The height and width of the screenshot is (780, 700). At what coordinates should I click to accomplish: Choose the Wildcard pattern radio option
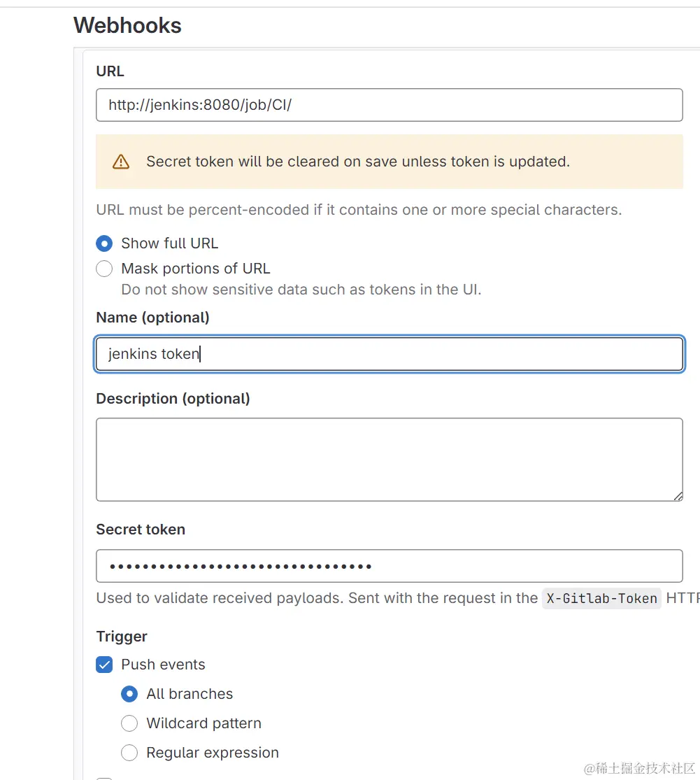pyautogui.click(x=129, y=723)
